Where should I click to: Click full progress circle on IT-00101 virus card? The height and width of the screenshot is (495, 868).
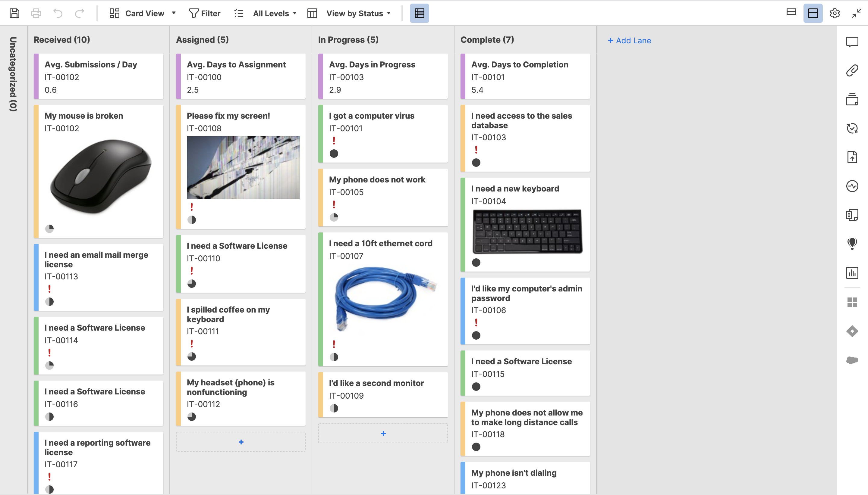point(334,154)
